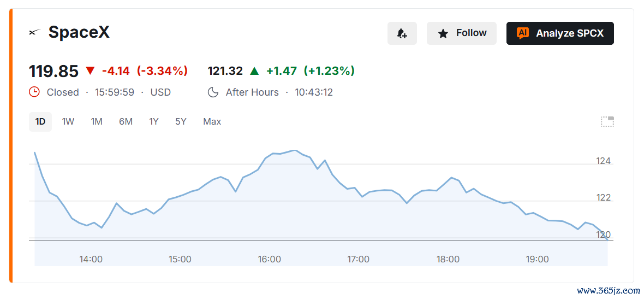Click the Analyze SPCX button
The image size is (644, 299).
click(560, 33)
